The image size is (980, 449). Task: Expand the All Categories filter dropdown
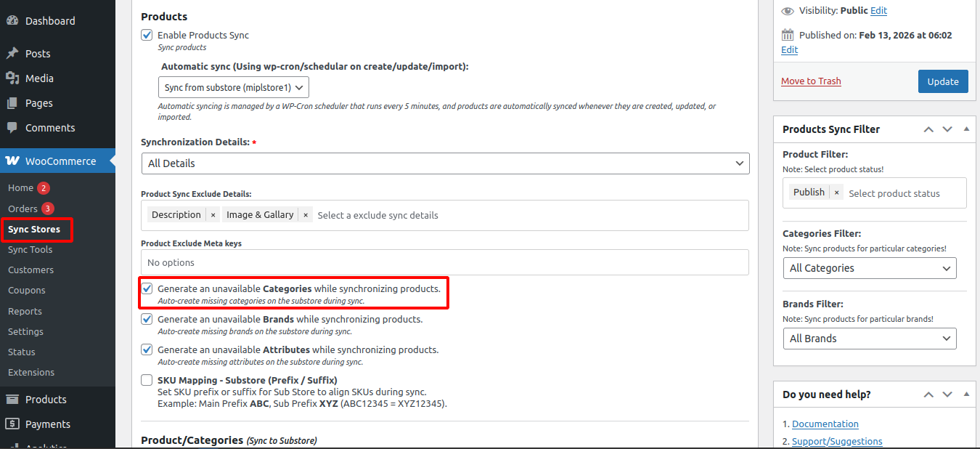tap(869, 268)
